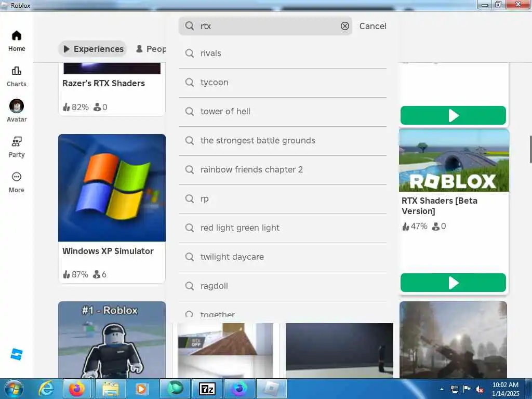Click into the search field containing rtx

click(x=265, y=26)
